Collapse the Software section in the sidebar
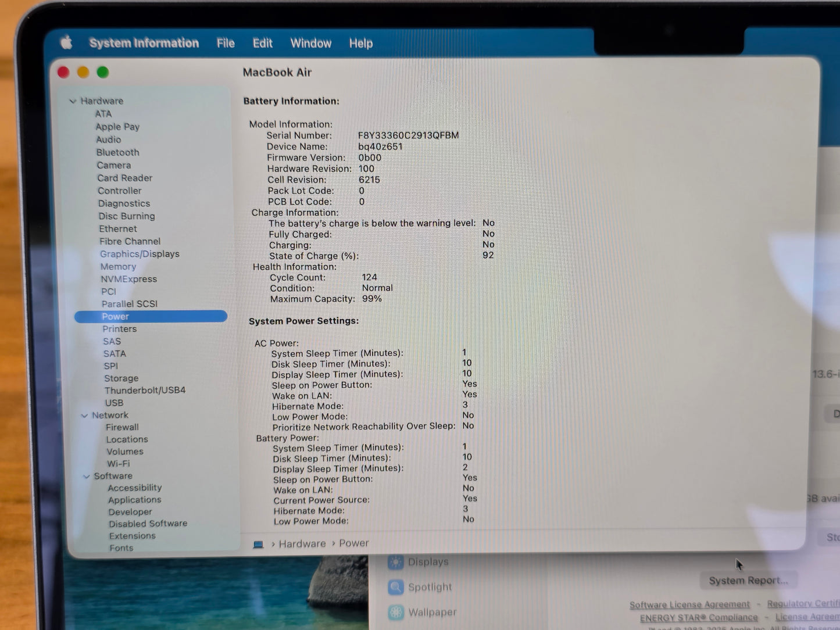840x630 pixels. 86,475
